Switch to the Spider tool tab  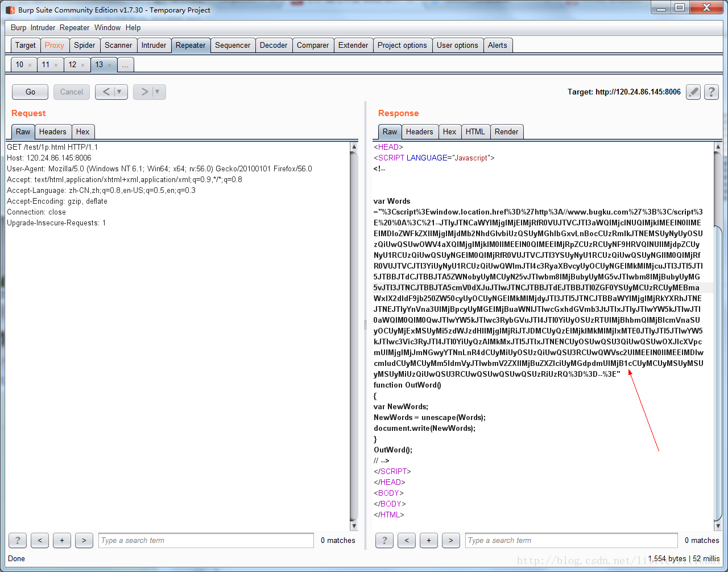pos(85,45)
